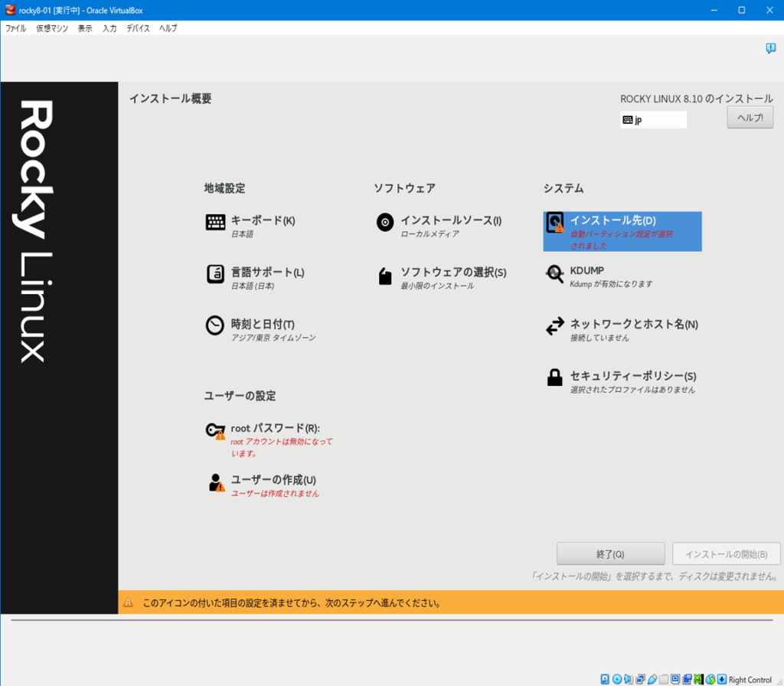784x686 pixels.
Task: Click 'ローカルメディア' subtitle text
Action: click(x=430, y=234)
